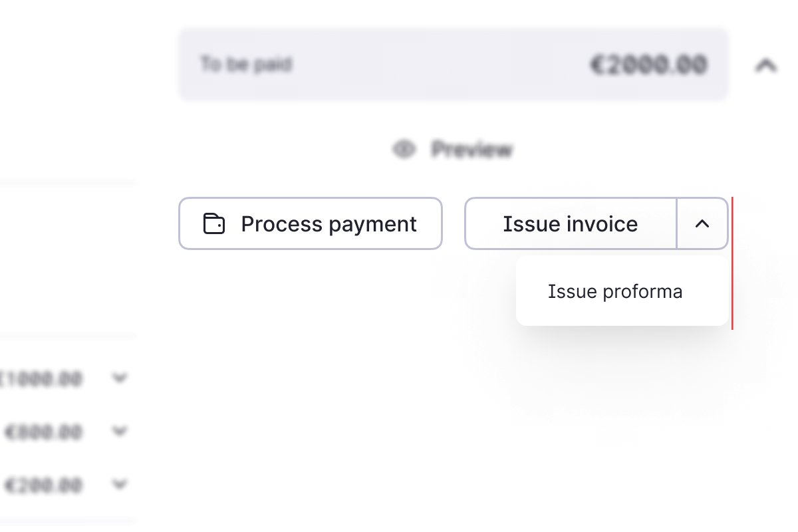Click the To be paid label

click(246, 65)
